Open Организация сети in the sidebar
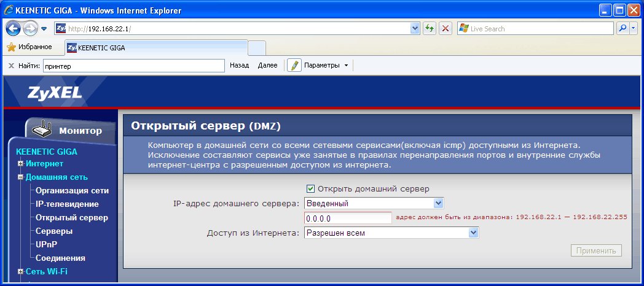Image resolution: width=644 pixels, height=286 pixels. [x=73, y=191]
